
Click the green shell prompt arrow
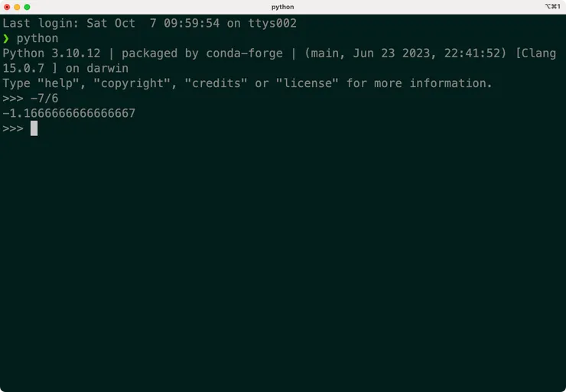[x=6, y=38]
